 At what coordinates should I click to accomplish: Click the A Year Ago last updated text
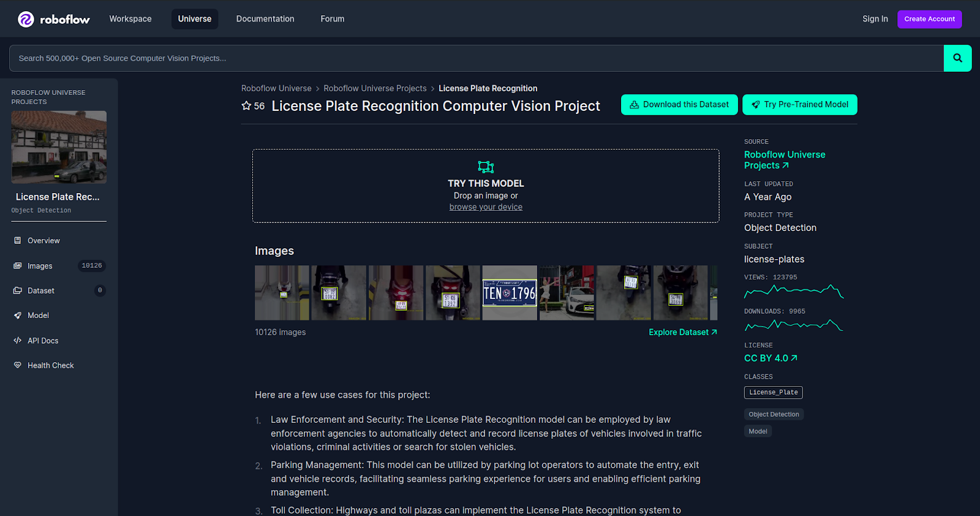768,197
